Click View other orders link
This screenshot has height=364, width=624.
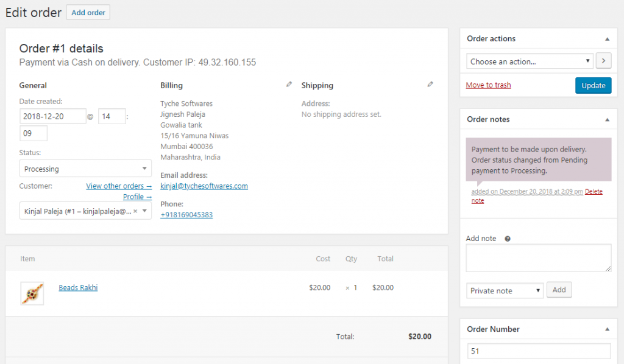(x=119, y=186)
